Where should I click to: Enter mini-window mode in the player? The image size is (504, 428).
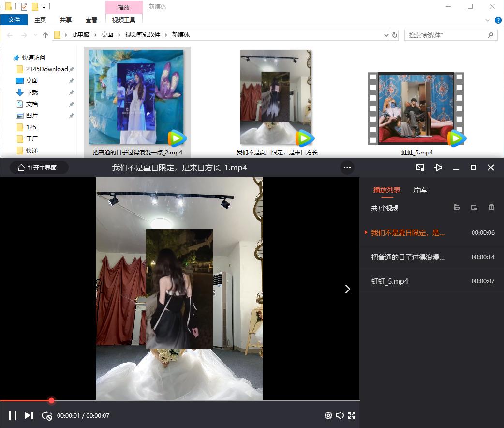tap(420, 168)
